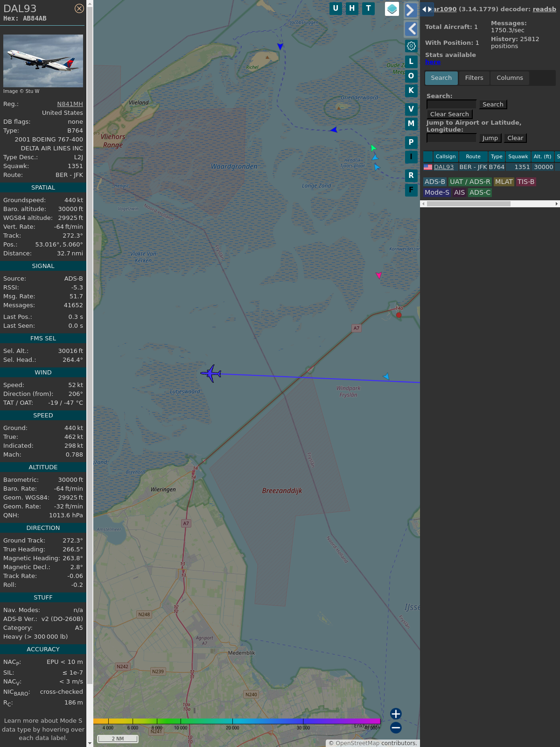Expand sidebar with right chevron button

click(x=410, y=10)
